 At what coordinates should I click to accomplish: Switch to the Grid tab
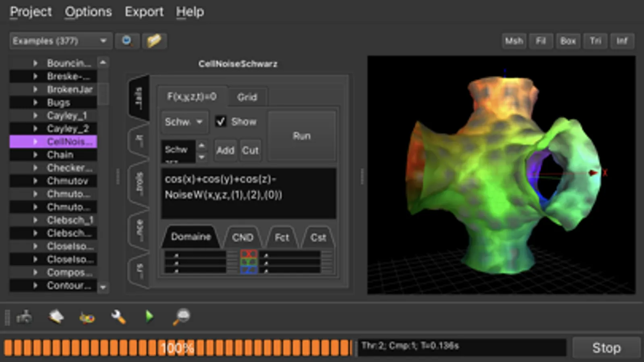tap(247, 97)
